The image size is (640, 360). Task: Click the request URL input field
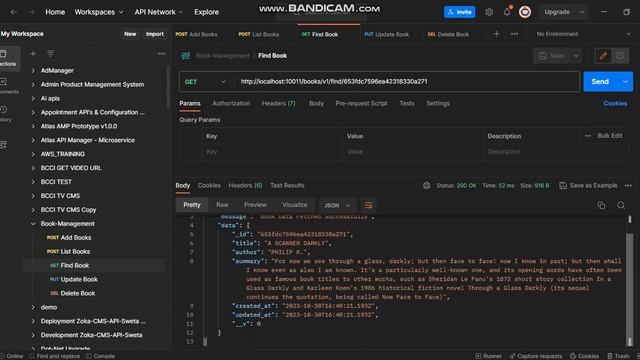pos(406,82)
